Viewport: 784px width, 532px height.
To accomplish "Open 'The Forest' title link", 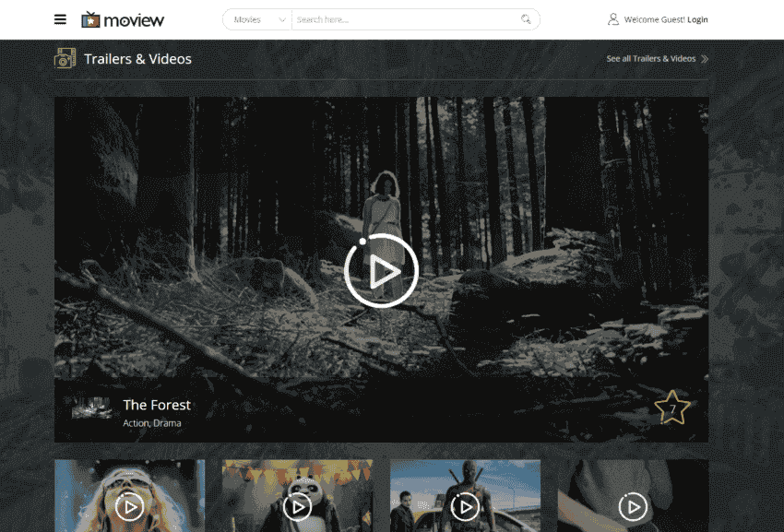I will pyautogui.click(x=157, y=405).
